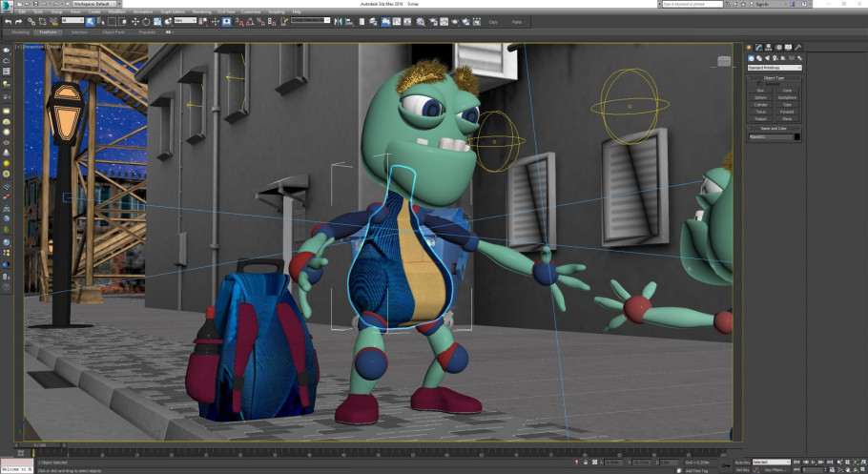The width and height of the screenshot is (868, 474).
Task: Click Bind to Space Warp icon
Action: click(x=53, y=22)
